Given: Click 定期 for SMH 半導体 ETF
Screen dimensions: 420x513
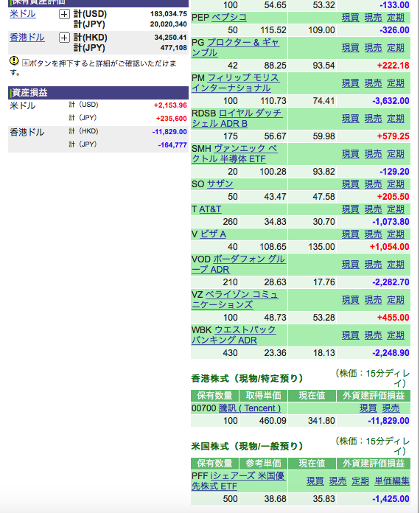Looking at the screenshot, I should (396, 154).
